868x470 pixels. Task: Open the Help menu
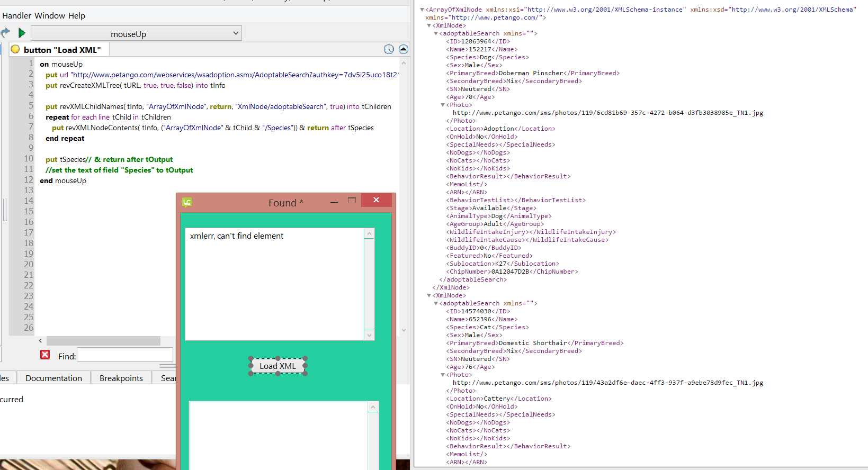coord(77,16)
